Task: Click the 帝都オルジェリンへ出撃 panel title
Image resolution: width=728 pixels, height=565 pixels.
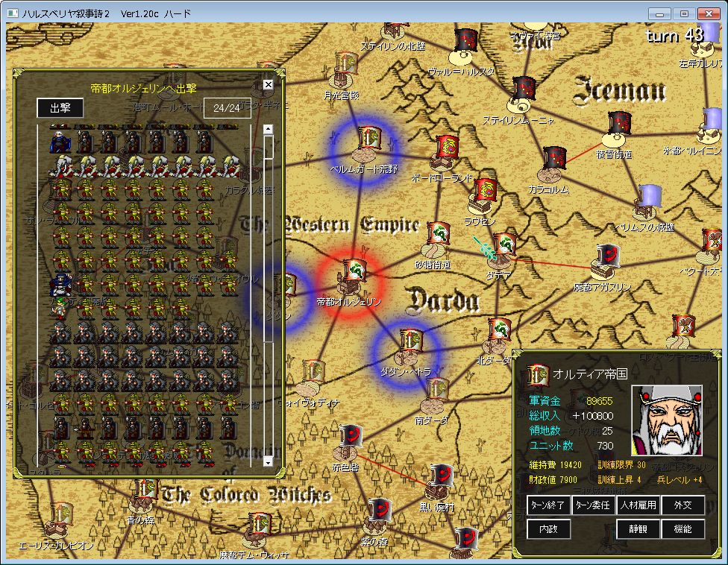Action: pos(143,88)
